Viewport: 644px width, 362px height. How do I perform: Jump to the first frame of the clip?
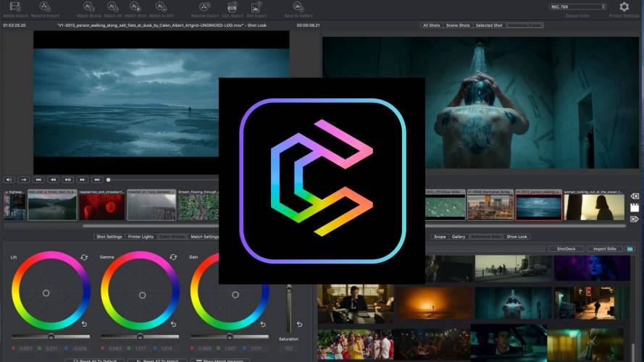coord(38,180)
